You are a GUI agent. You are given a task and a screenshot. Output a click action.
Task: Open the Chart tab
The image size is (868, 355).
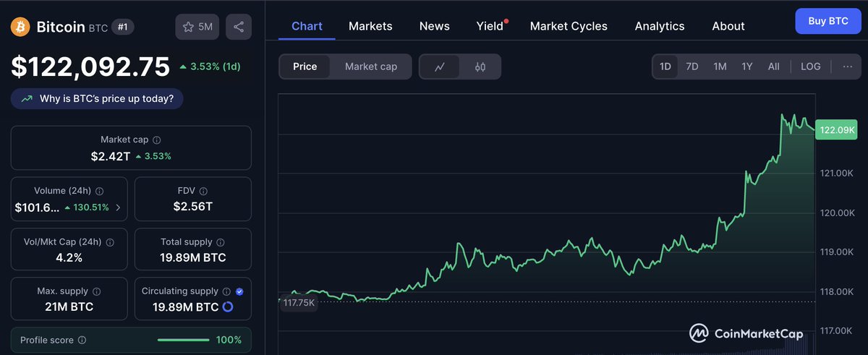(x=307, y=26)
